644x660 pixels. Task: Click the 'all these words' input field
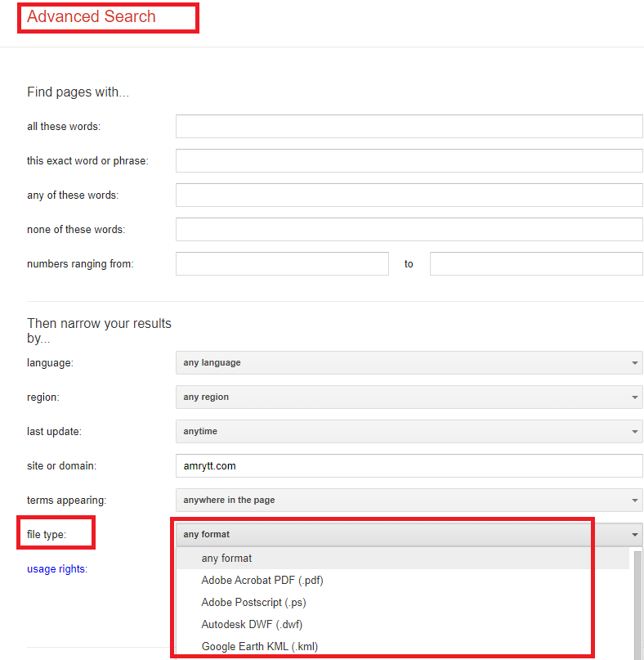(409, 126)
